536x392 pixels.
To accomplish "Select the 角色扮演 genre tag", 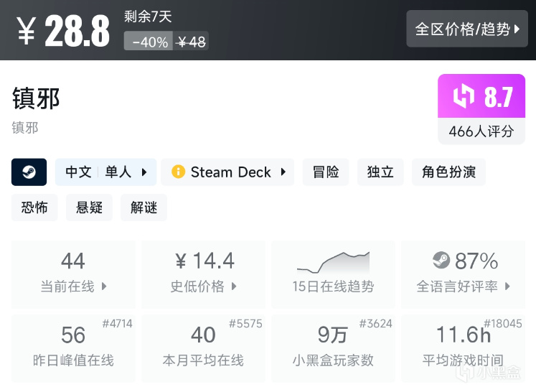I will [448, 172].
